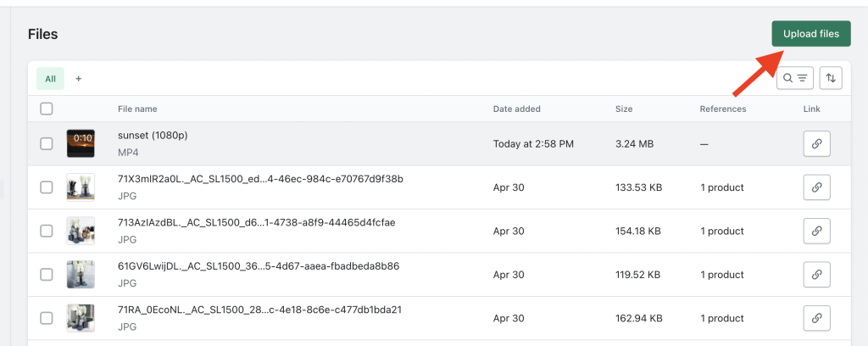Open search and filter files
868x346 pixels.
pyautogui.click(x=795, y=78)
